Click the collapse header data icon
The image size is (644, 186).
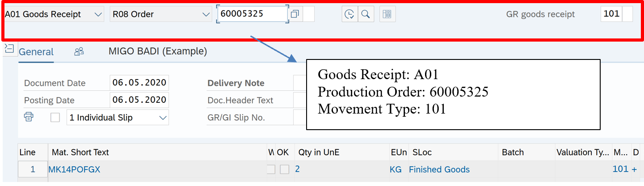pos(9,48)
